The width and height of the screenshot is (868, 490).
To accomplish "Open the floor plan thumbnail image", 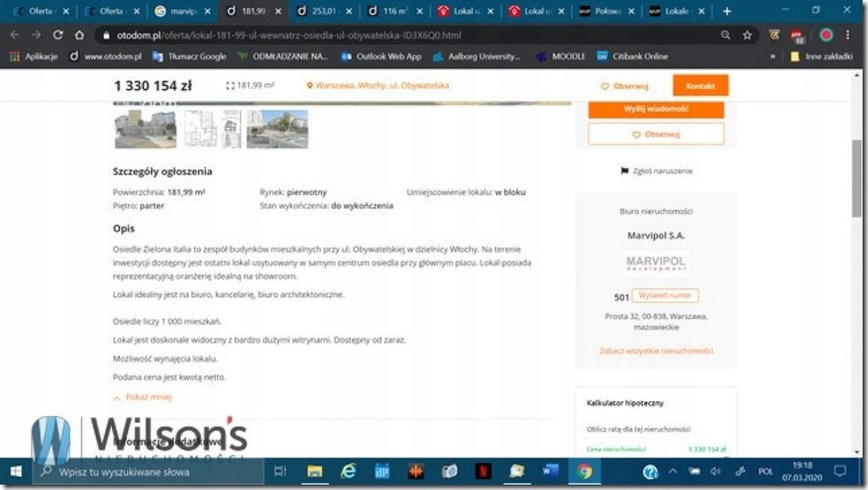I will (x=212, y=129).
